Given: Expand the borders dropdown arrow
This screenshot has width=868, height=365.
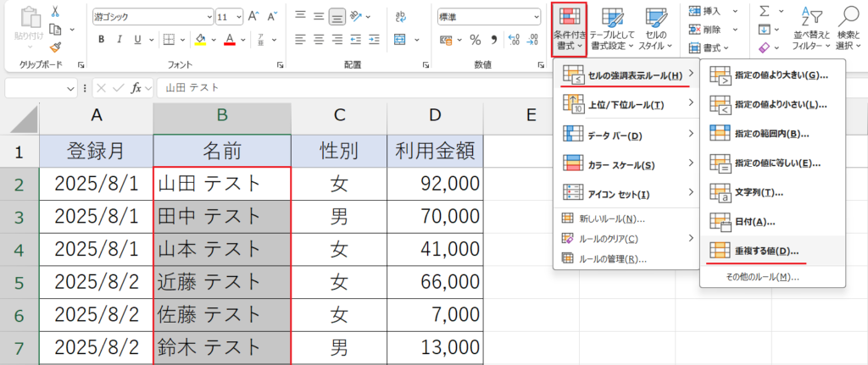Looking at the screenshot, I should [183, 39].
